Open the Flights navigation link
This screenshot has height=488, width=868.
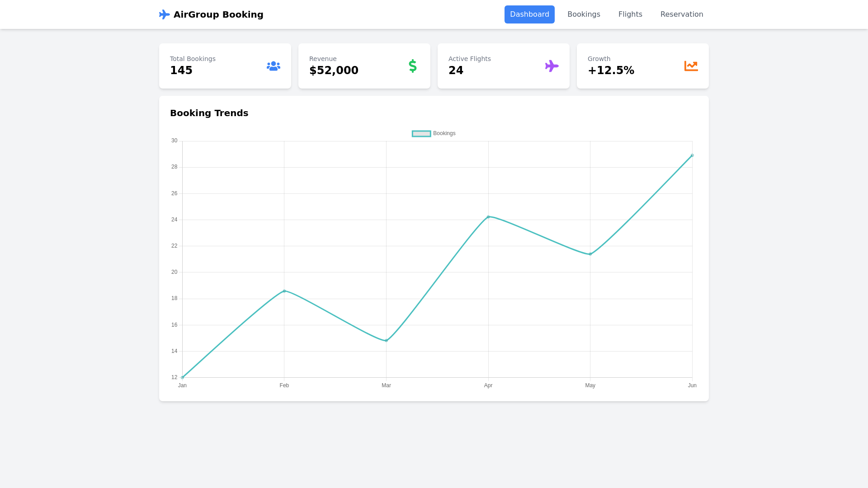click(x=630, y=14)
